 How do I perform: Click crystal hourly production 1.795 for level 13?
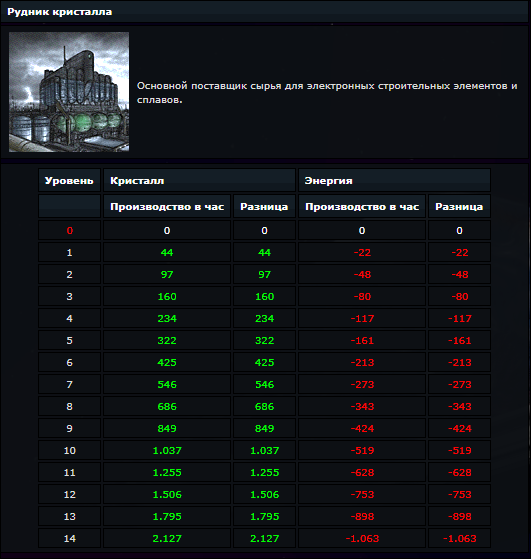(x=167, y=517)
